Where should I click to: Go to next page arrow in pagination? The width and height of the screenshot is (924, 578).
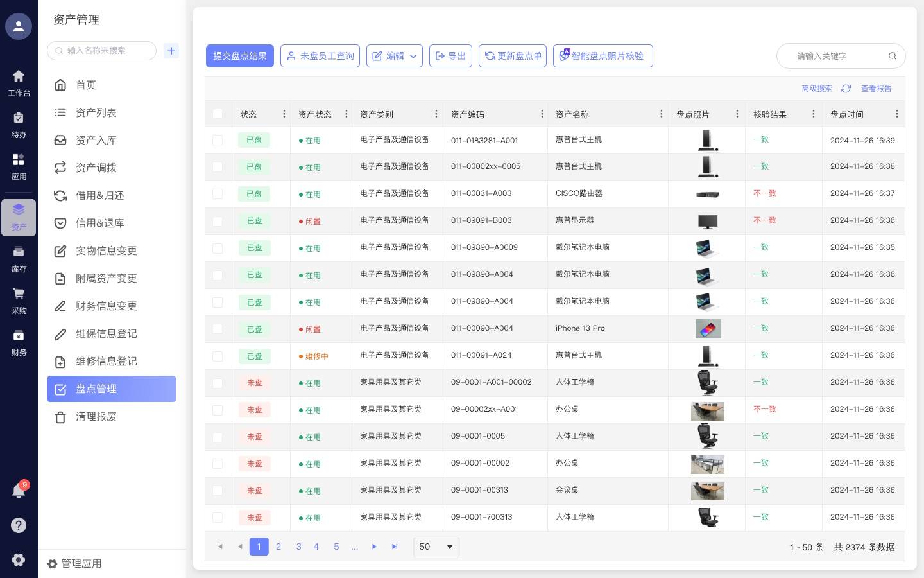374,547
